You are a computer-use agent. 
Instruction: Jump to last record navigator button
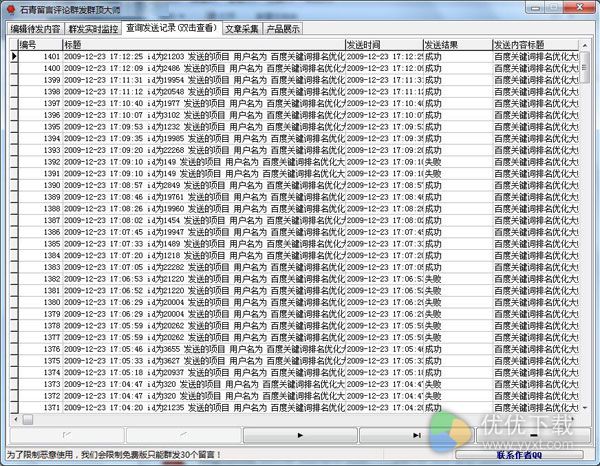pyautogui.click(x=416, y=435)
